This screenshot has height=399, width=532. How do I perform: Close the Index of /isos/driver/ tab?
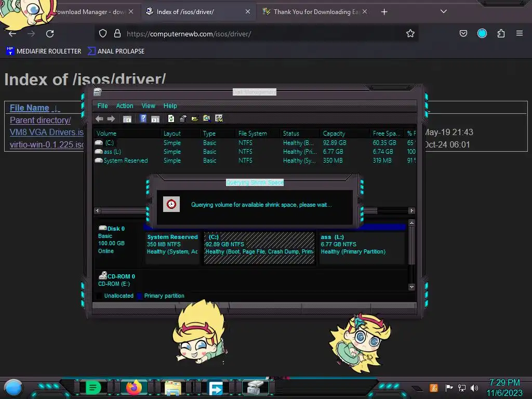click(x=248, y=11)
